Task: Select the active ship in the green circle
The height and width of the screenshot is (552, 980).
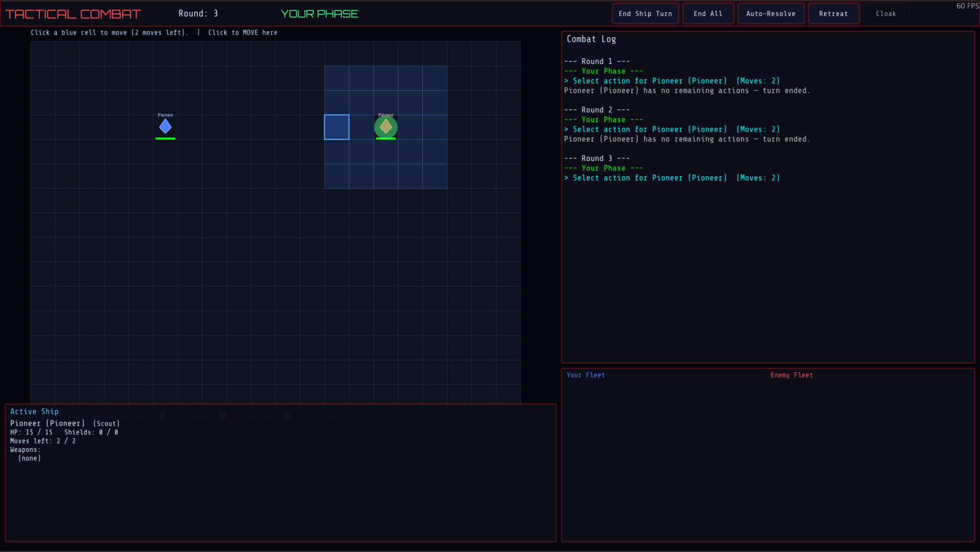Action: (x=386, y=127)
